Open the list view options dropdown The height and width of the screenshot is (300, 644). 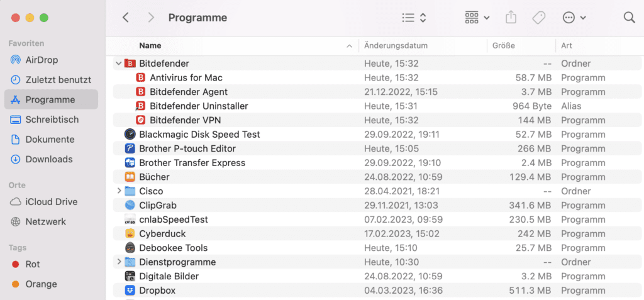pos(414,18)
